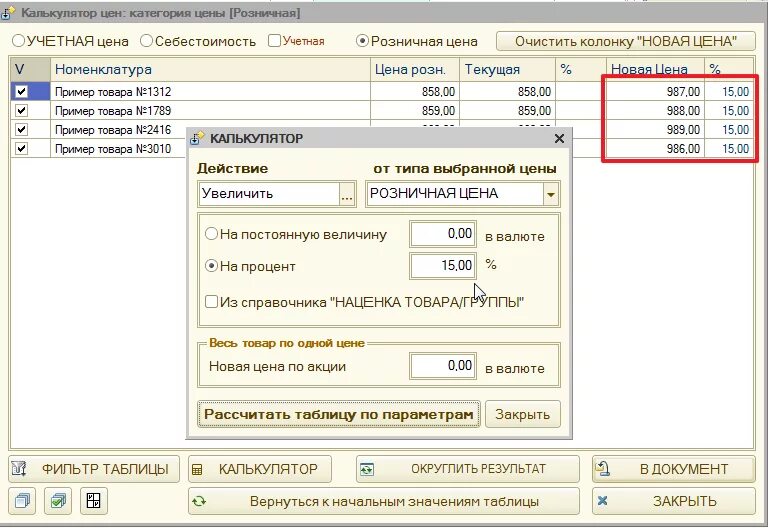Screen dimensions: 768x528
Task: Click the new price cell 988,00
Action: point(655,111)
